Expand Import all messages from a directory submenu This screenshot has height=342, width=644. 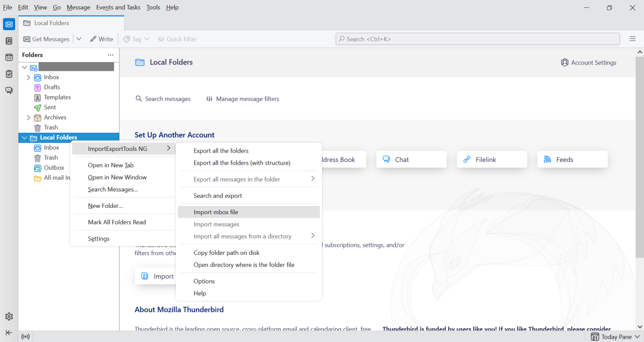click(x=313, y=236)
